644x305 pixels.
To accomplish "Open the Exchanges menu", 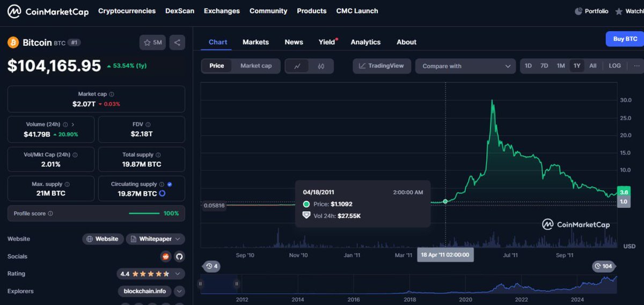I will coord(222,11).
